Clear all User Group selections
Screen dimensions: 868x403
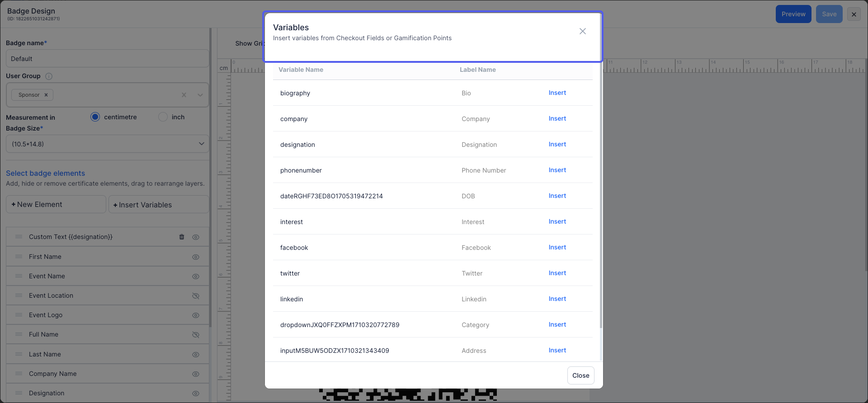184,95
